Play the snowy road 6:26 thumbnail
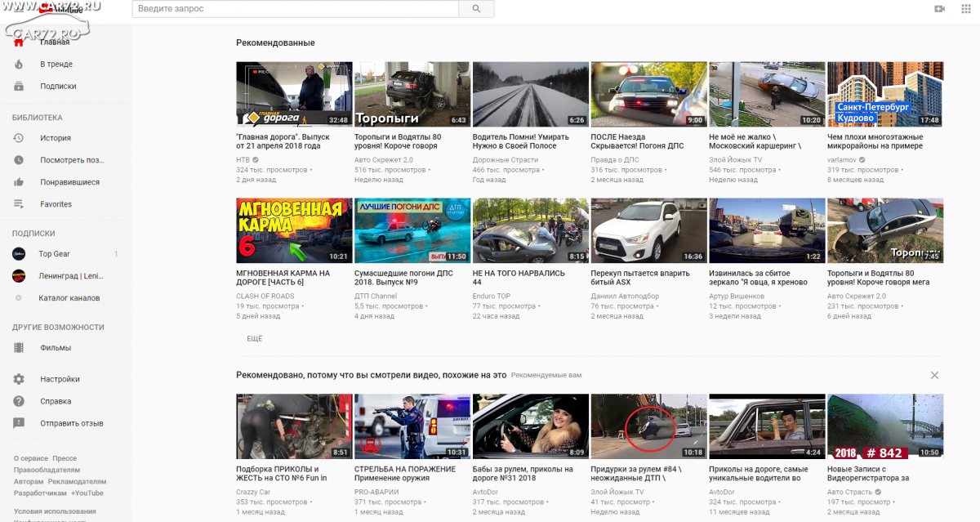The image size is (980, 522). pyautogui.click(x=531, y=94)
